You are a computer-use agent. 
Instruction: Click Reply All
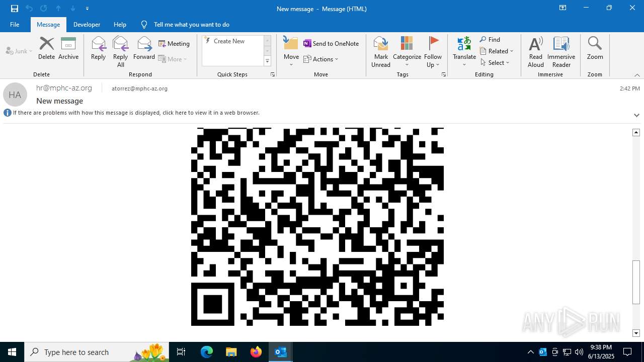click(120, 52)
